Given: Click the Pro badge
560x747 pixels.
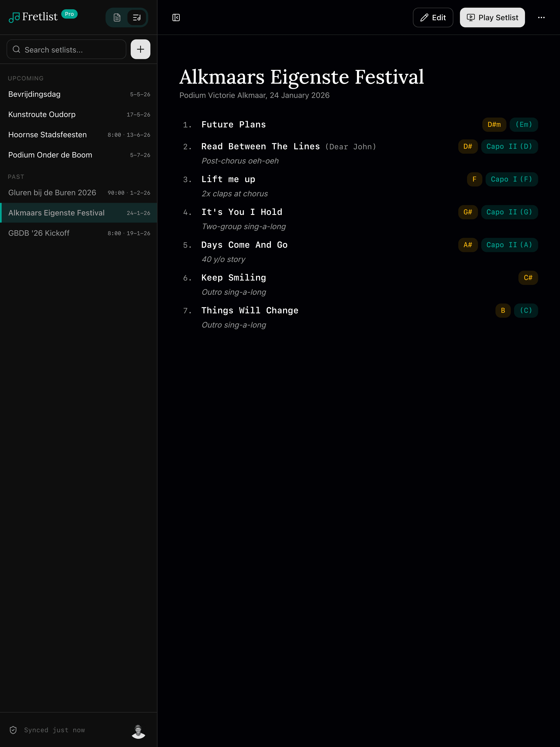Looking at the screenshot, I should 69,14.
